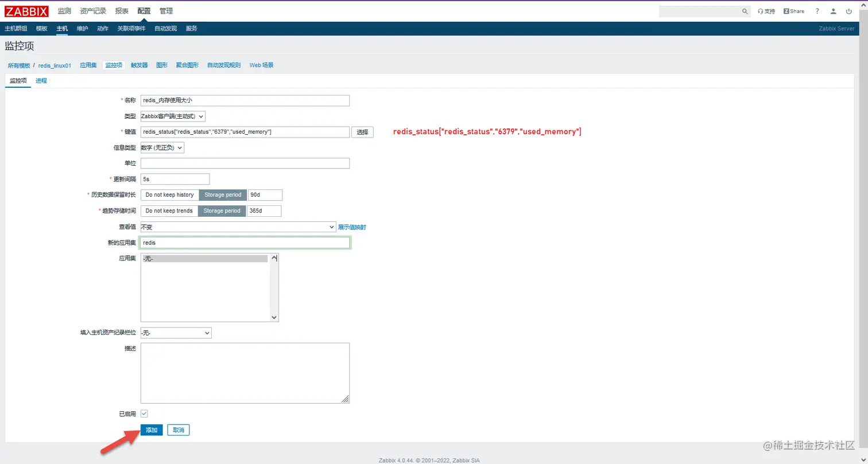This screenshot has width=868, height=464.
Task: Open the 触发器 link
Action: pyautogui.click(x=139, y=65)
